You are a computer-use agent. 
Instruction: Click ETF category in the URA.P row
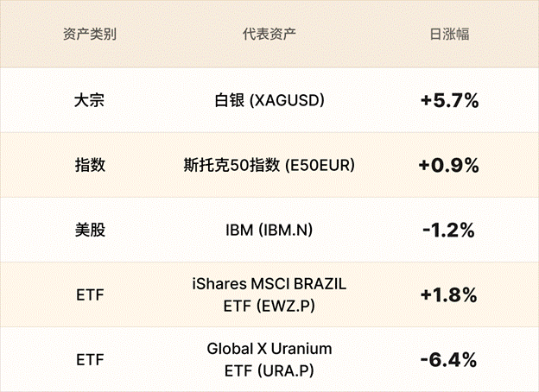coord(90,360)
